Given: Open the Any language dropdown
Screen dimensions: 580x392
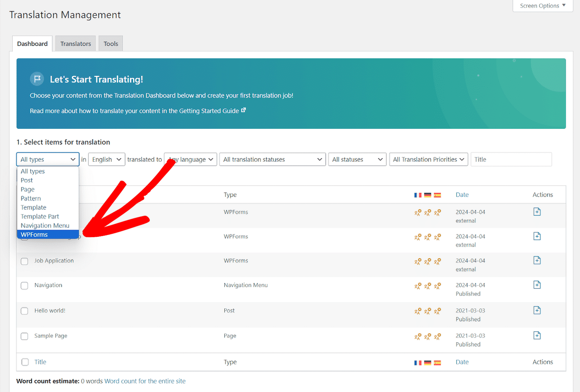Looking at the screenshot, I should pos(190,159).
